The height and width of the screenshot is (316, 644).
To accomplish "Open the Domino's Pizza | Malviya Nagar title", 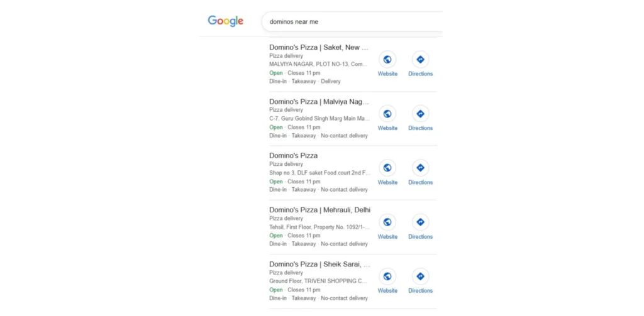I will (319, 101).
